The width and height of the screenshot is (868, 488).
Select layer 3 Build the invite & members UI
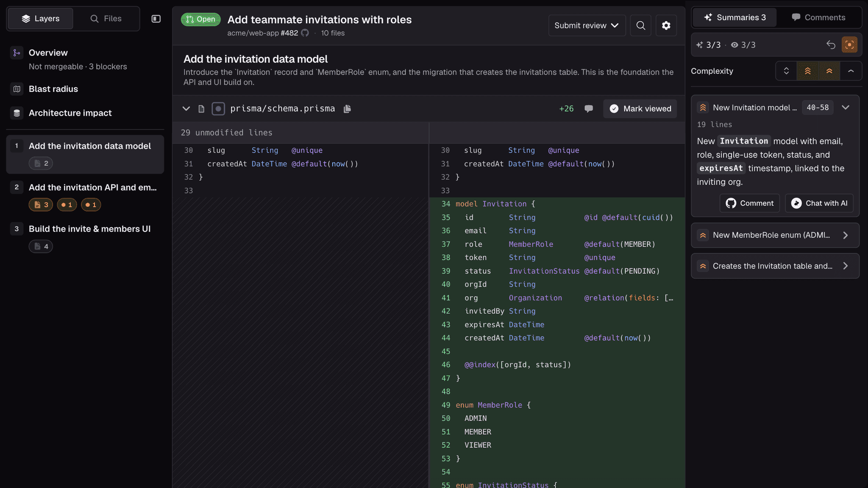tap(85, 237)
